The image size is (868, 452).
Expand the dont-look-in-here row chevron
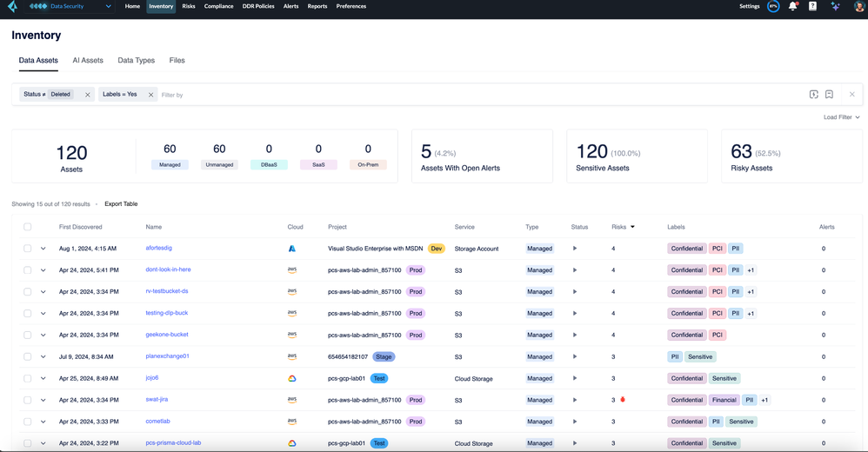(43, 270)
